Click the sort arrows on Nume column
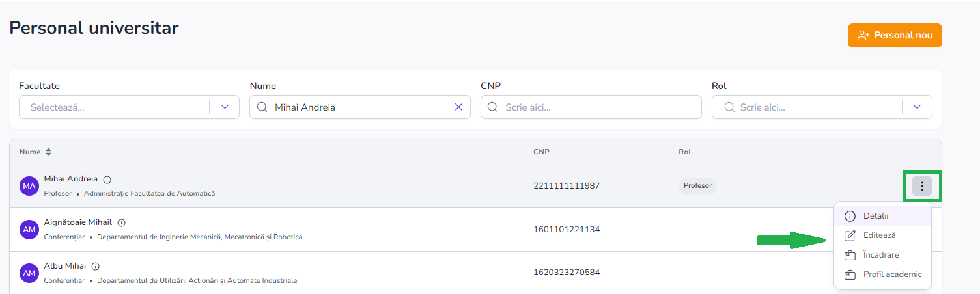This screenshot has height=294, width=980. (x=48, y=152)
